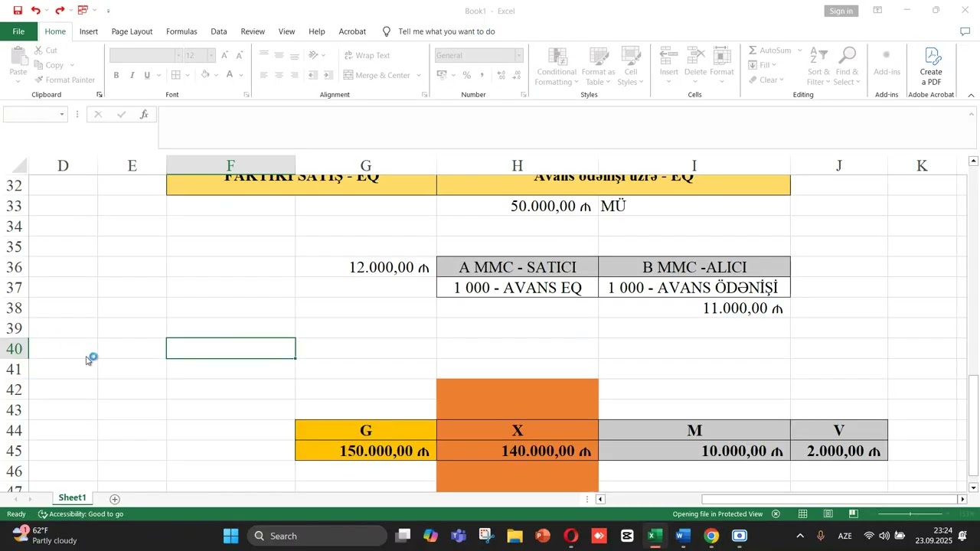The height and width of the screenshot is (551, 980).
Task: Select the column H header
Action: click(x=518, y=165)
